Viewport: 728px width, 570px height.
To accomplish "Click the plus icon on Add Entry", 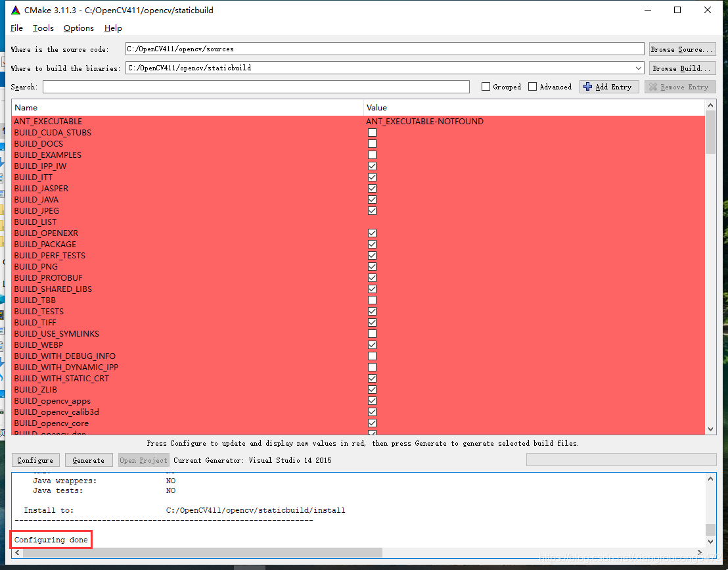I will [588, 87].
